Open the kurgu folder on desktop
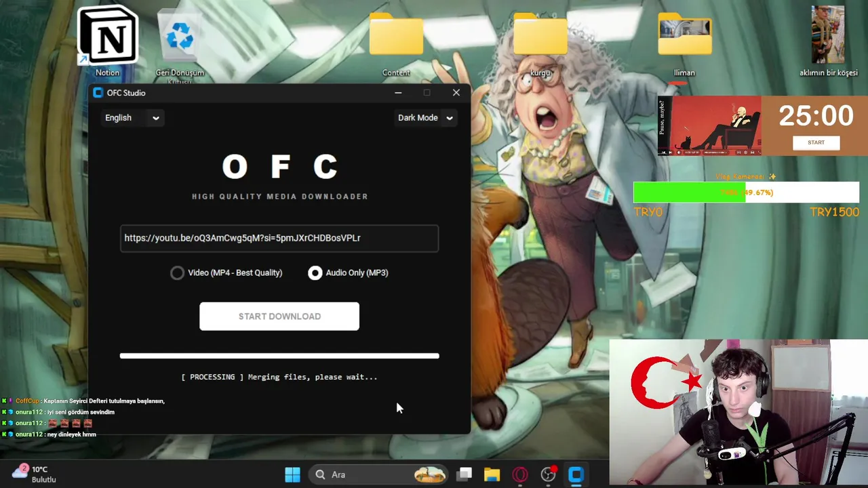868x488 pixels. click(540, 44)
